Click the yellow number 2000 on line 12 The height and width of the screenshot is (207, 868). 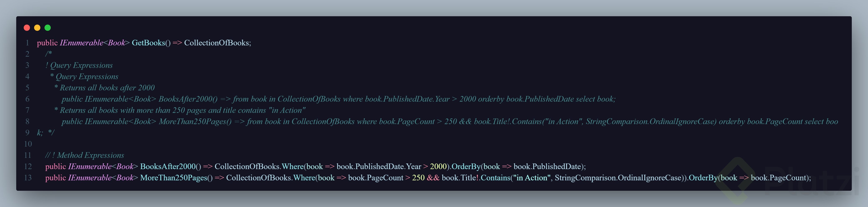click(x=438, y=166)
